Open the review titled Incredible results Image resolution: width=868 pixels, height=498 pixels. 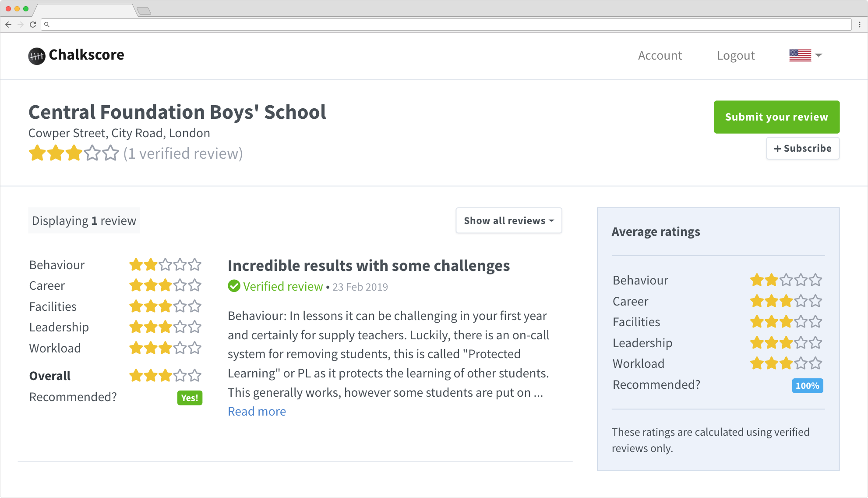click(369, 266)
